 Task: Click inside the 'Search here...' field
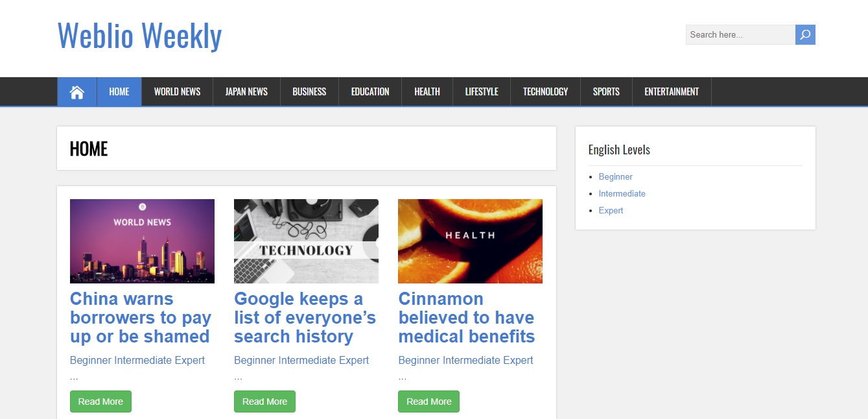(740, 35)
